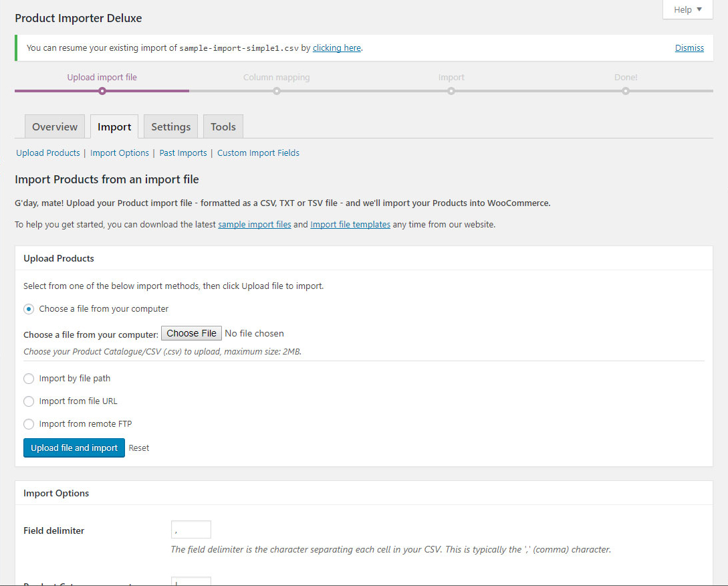Image resolution: width=728 pixels, height=586 pixels.
Task: Download the sample import files
Action: pos(254,225)
